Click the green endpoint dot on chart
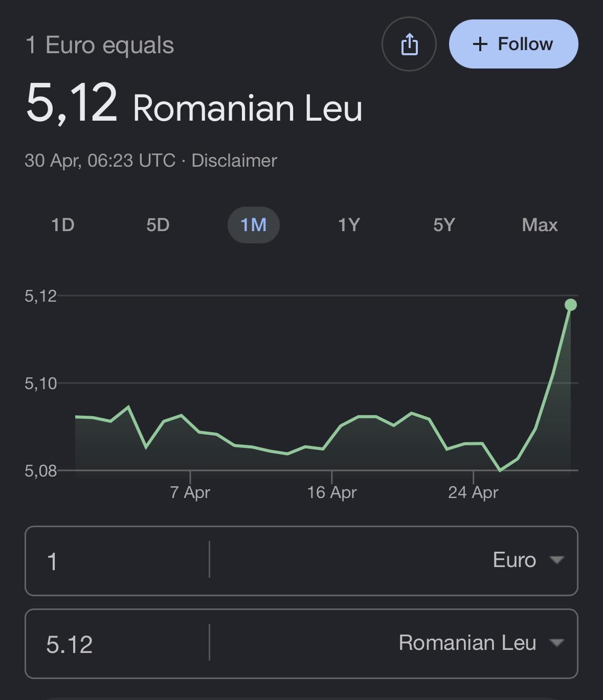Image resolution: width=603 pixels, height=700 pixels. pos(571,305)
